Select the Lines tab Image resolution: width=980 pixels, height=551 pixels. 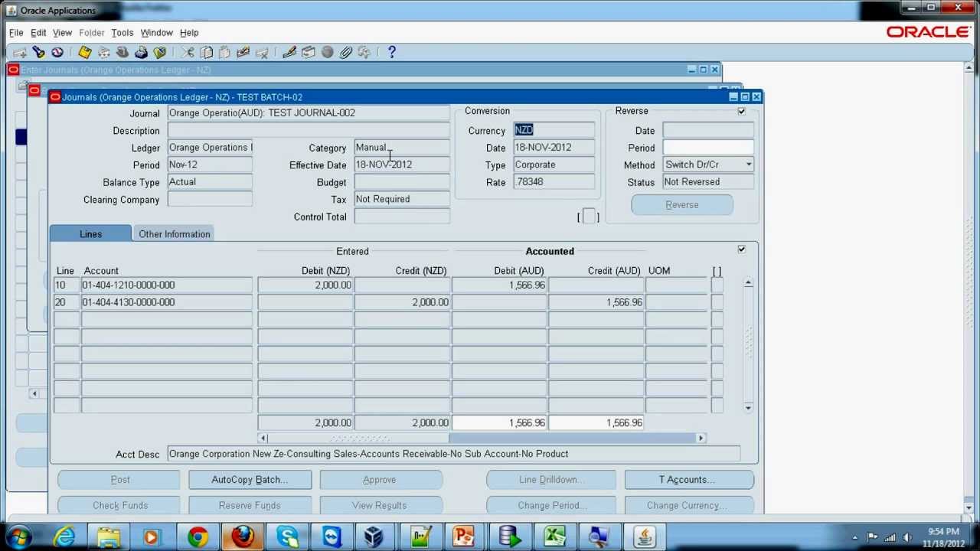coord(90,234)
